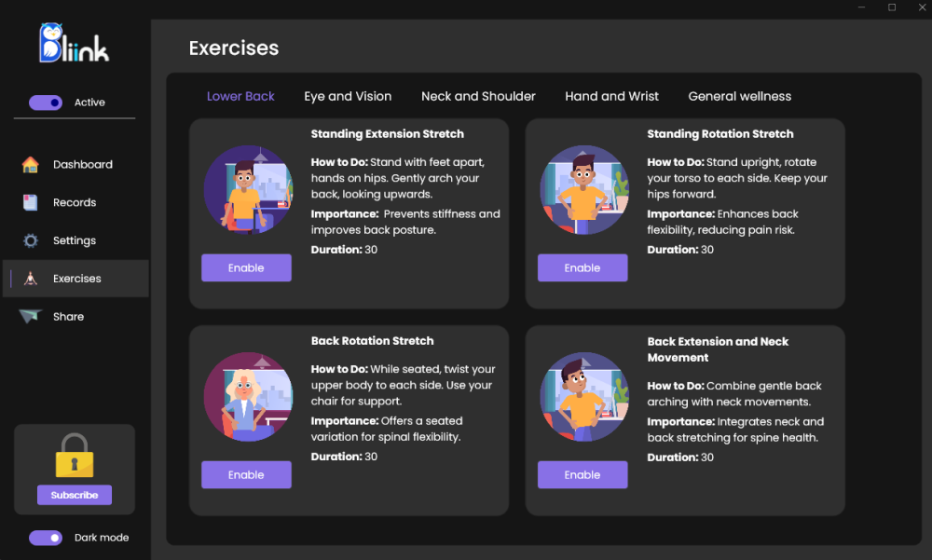This screenshot has width=932, height=560.
Task: Switch to the Eye and Vision tab
Action: click(348, 96)
